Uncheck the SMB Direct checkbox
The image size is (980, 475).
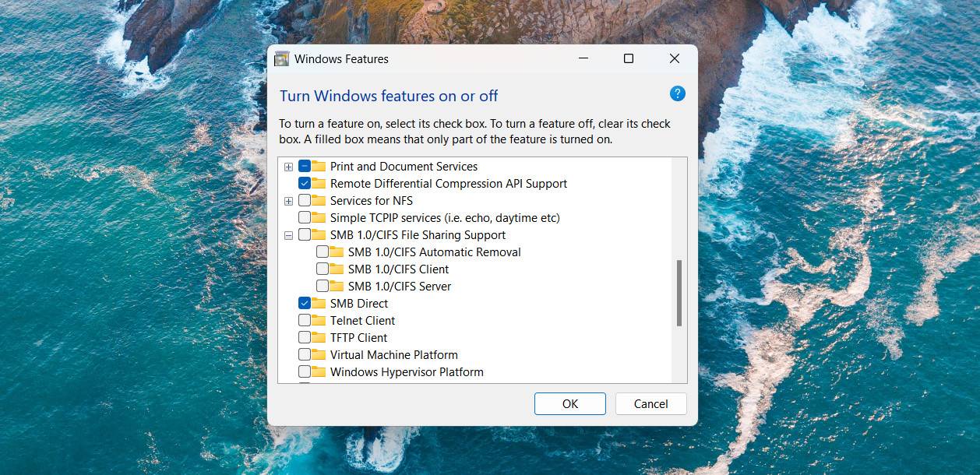pos(305,303)
